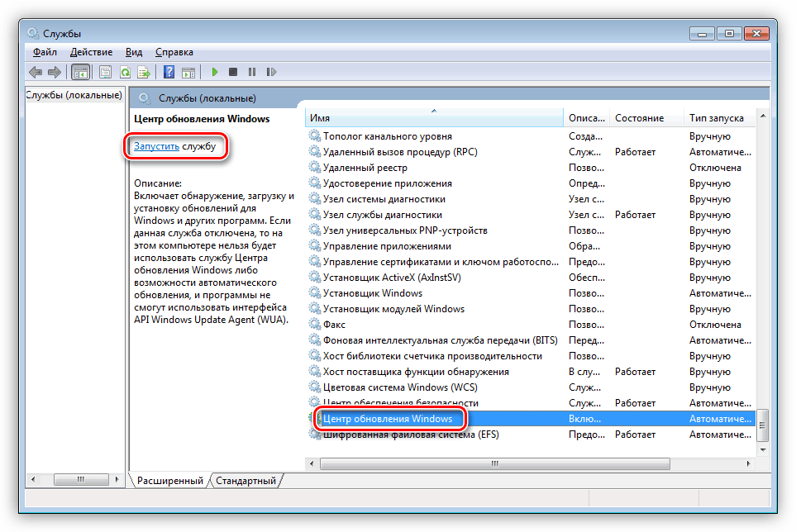The height and width of the screenshot is (532, 796).
Task: Click Работает status in Узел службы диагностики row
Action: coord(635,215)
